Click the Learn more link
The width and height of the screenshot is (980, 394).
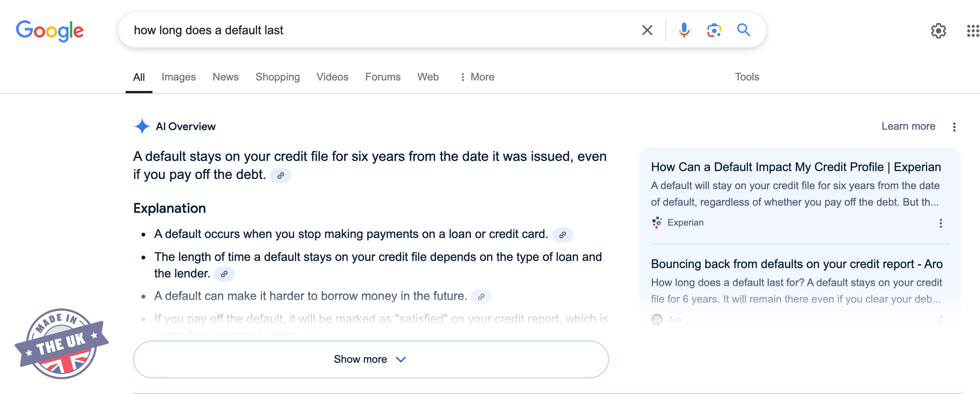coord(908,126)
